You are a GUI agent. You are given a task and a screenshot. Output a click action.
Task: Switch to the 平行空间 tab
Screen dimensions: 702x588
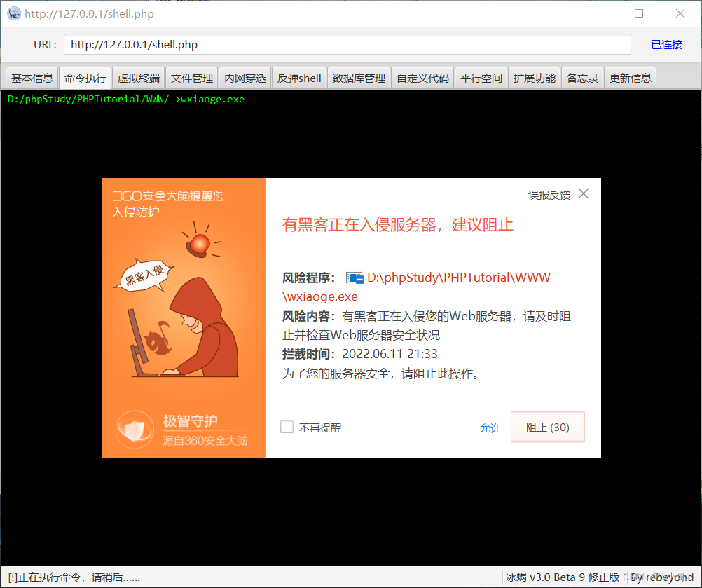point(481,78)
